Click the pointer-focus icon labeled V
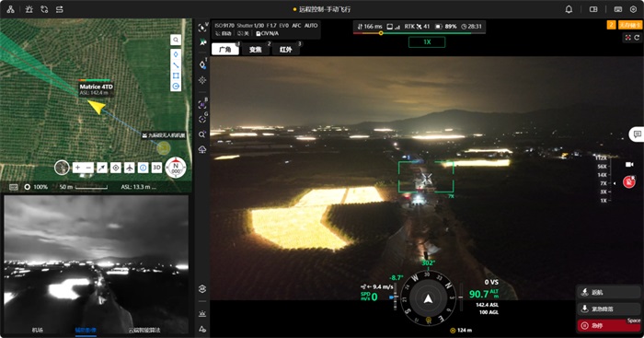Screen dimensions: 644x338 coord(202,28)
